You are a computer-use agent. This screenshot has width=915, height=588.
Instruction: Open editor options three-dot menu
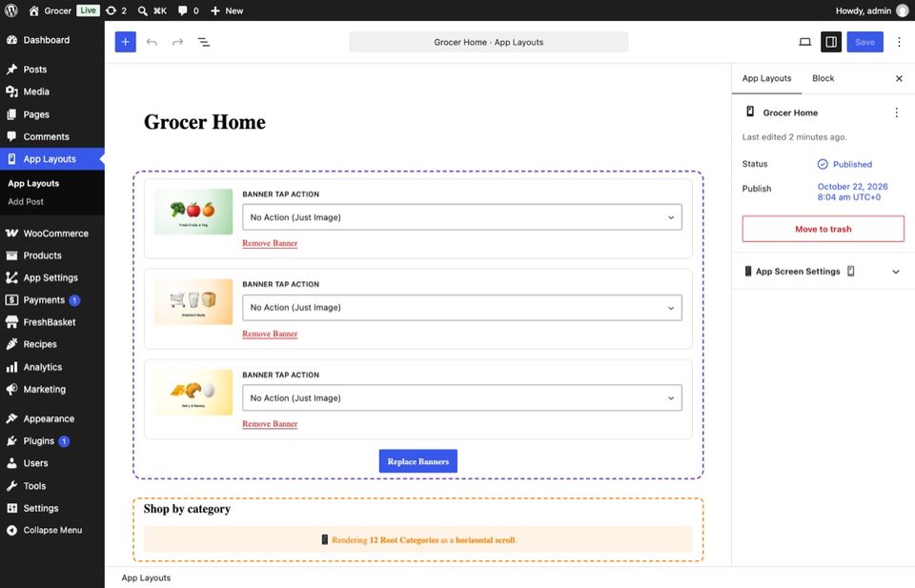tap(899, 42)
